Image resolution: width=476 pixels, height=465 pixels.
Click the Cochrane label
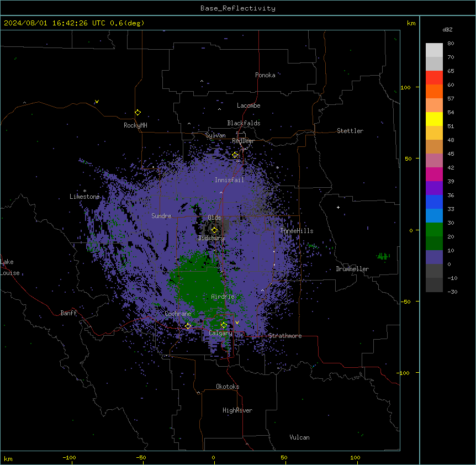tap(178, 314)
